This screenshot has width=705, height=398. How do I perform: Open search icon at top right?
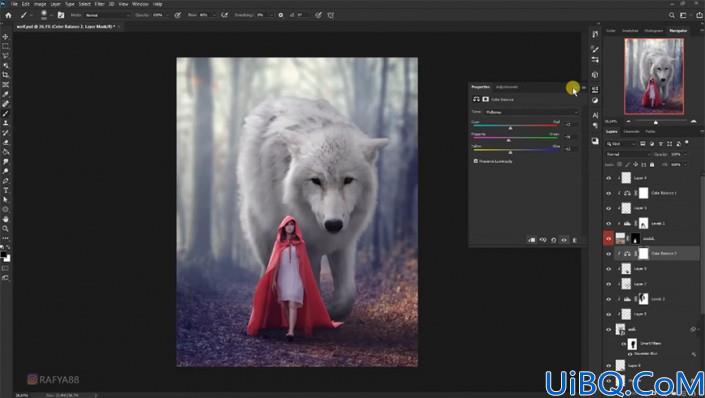[671, 15]
